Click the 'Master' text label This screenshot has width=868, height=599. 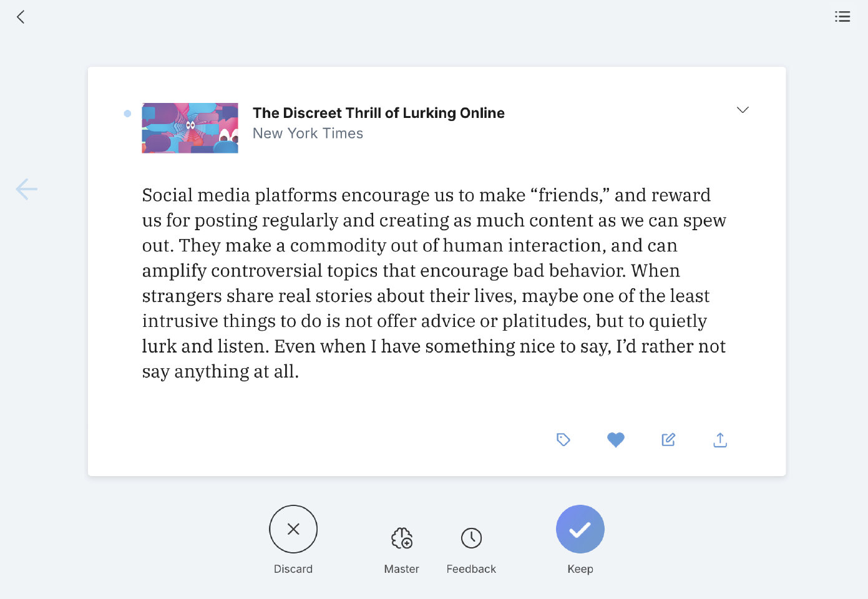(x=402, y=569)
